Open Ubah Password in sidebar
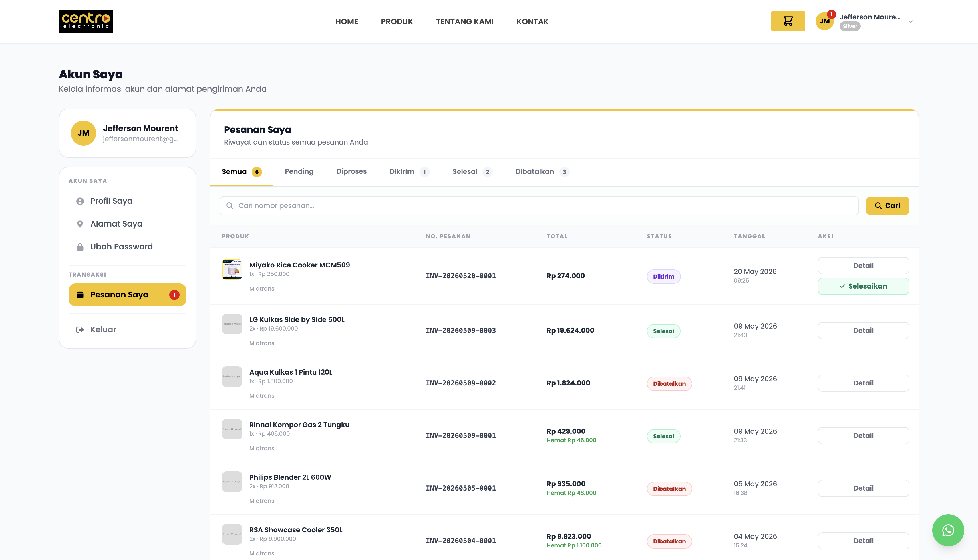 [128, 247]
